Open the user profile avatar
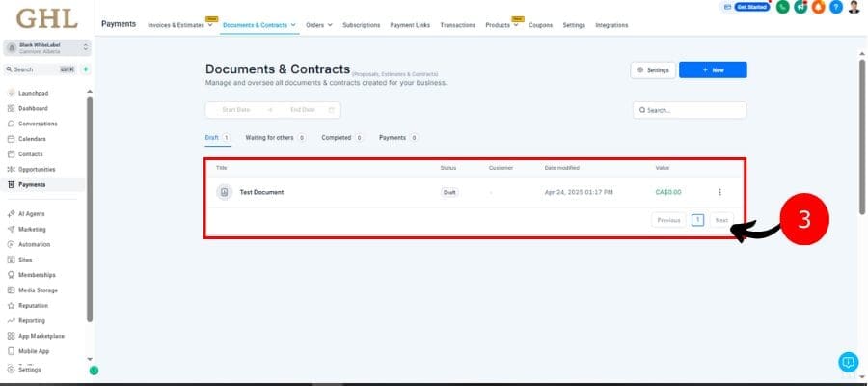 [x=854, y=7]
